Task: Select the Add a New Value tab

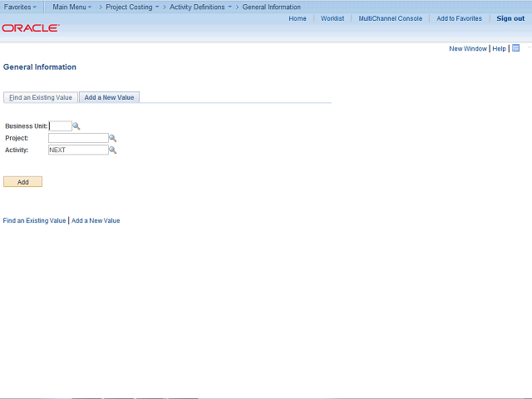Action: click(x=109, y=97)
